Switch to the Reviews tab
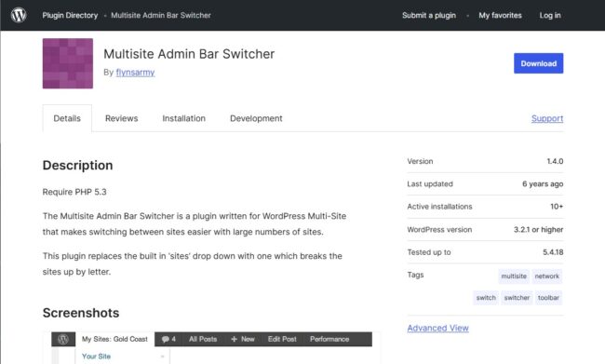This screenshot has width=605, height=364. 122,118
